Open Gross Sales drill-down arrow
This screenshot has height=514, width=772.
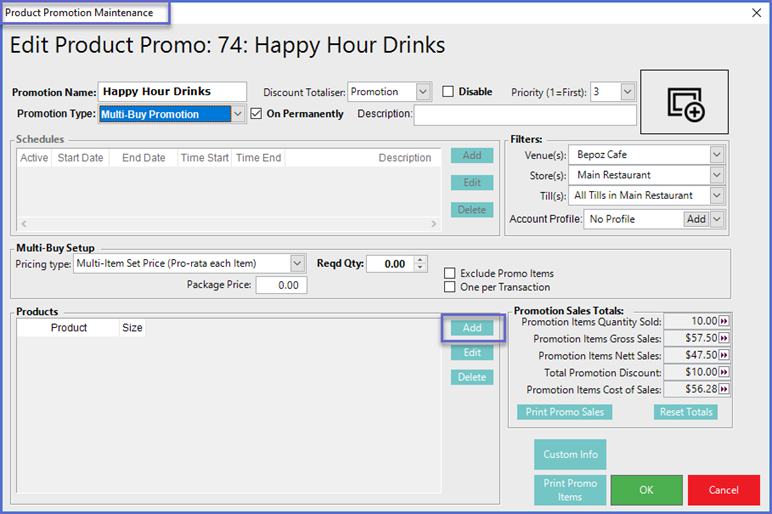coord(724,338)
